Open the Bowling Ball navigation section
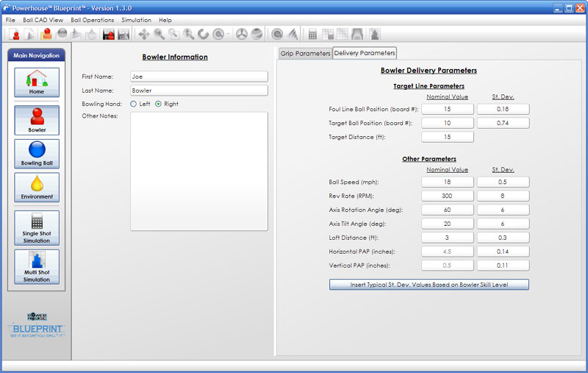The width and height of the screenshot is (588, 373). (x=37, y=154)
